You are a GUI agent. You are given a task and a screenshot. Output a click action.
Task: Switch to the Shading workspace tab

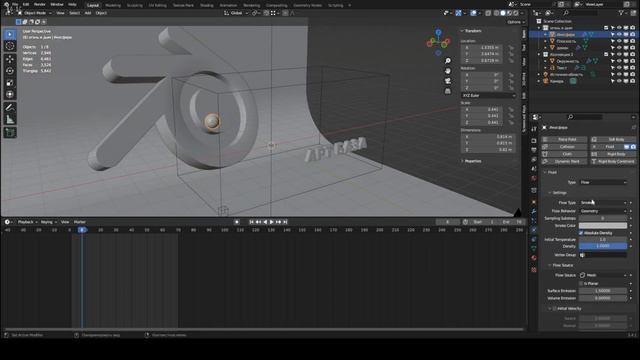pyautogui.click(x=207, y=5)
